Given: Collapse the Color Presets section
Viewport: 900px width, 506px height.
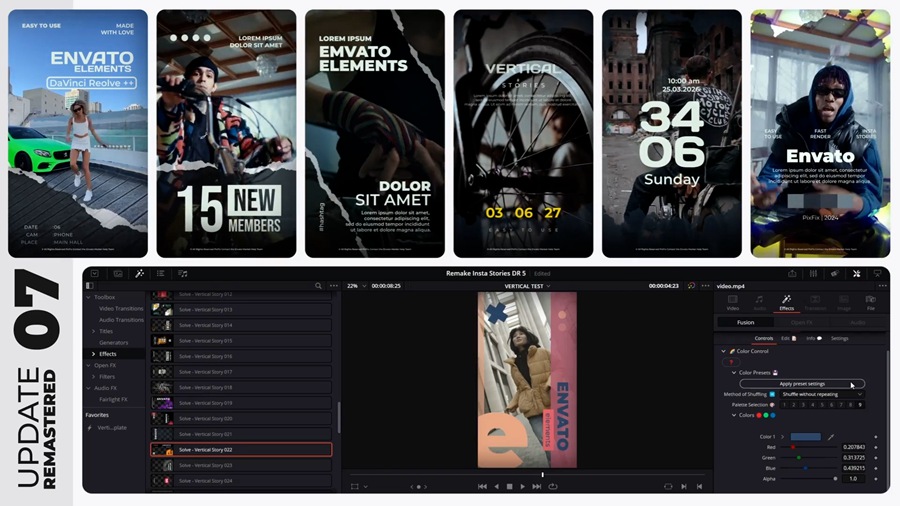Looking at the screenshot, I should click(x=734, y=373).
